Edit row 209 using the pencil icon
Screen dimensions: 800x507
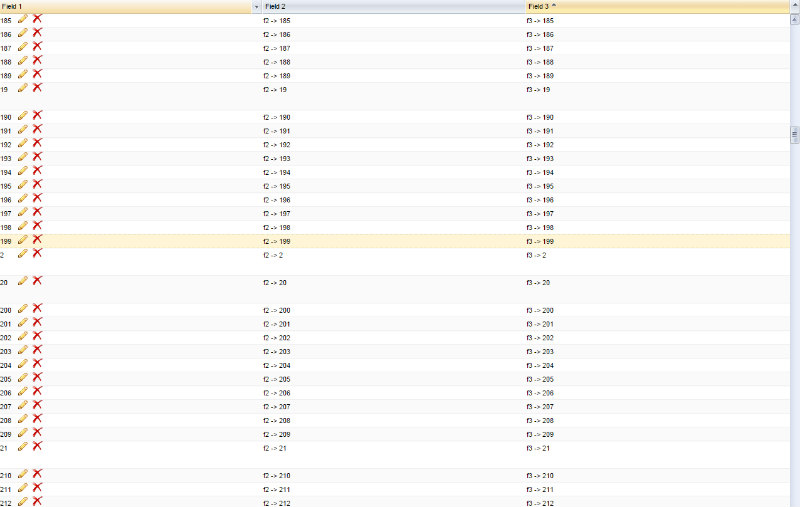(x=23, y=433)
